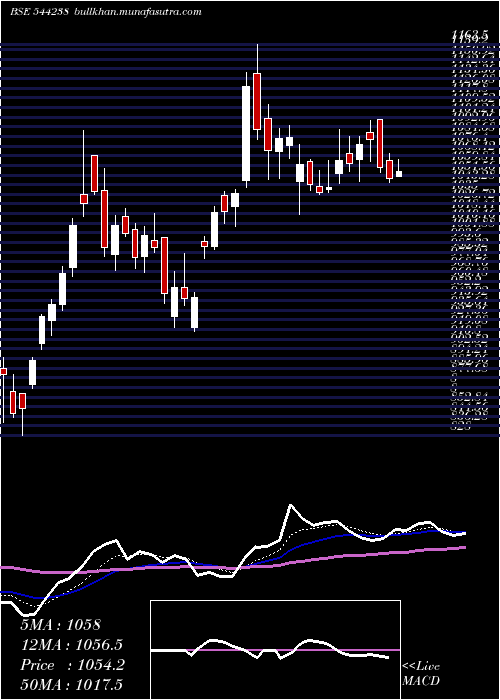Open the MACD inset chart box
This screenshot has width=500, height=700.
point(275,650)
